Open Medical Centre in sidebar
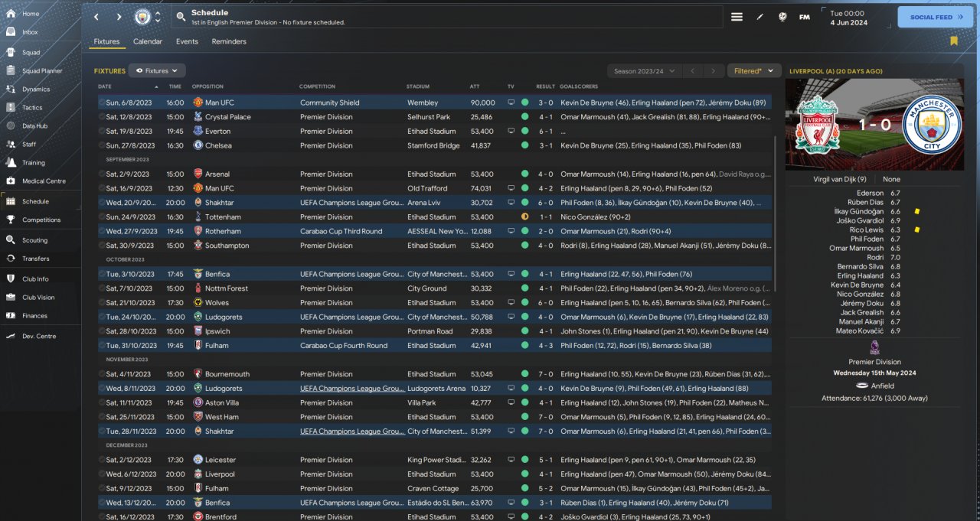Screen dimensions: 980x521 [44, 181]
